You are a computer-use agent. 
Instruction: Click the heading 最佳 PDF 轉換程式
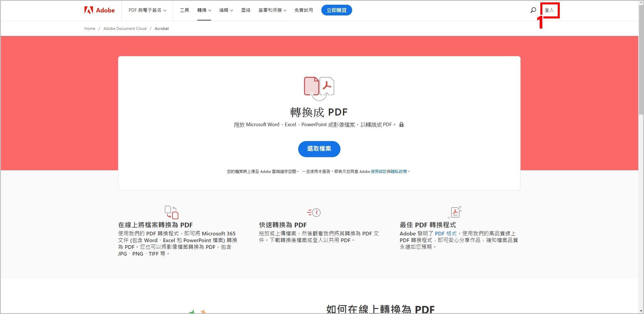pos(428,225)
